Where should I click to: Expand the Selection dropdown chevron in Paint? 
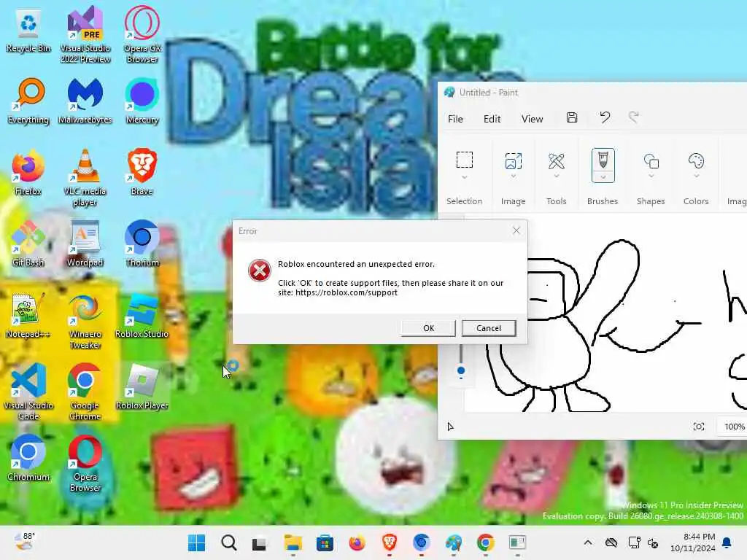tap(465, 178)
